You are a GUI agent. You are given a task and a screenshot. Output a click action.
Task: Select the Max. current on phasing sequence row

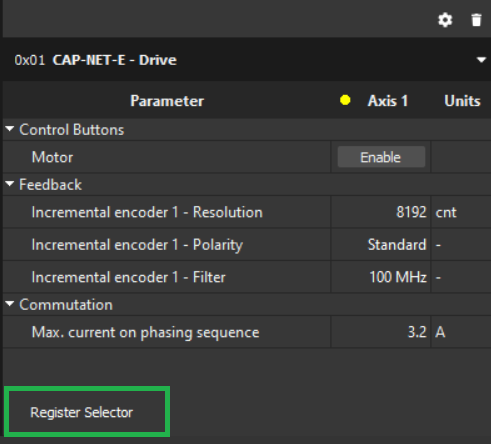[x=247, y=332]
